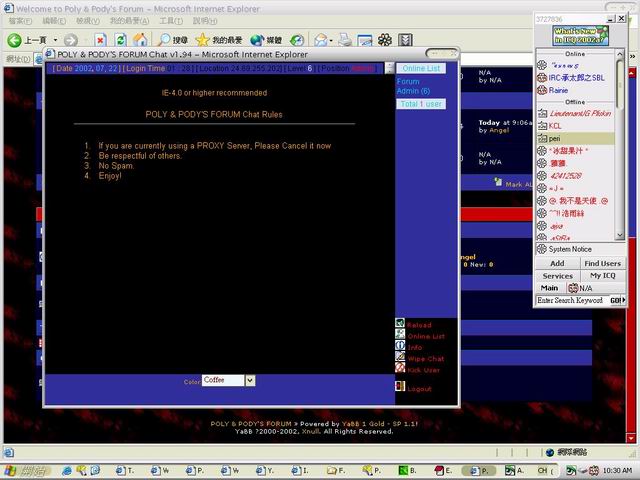Image resolution: width=640 pixels, height=480 pixels.
Task: Select the offline ICQ contact KCL
Action: point(555,126)
